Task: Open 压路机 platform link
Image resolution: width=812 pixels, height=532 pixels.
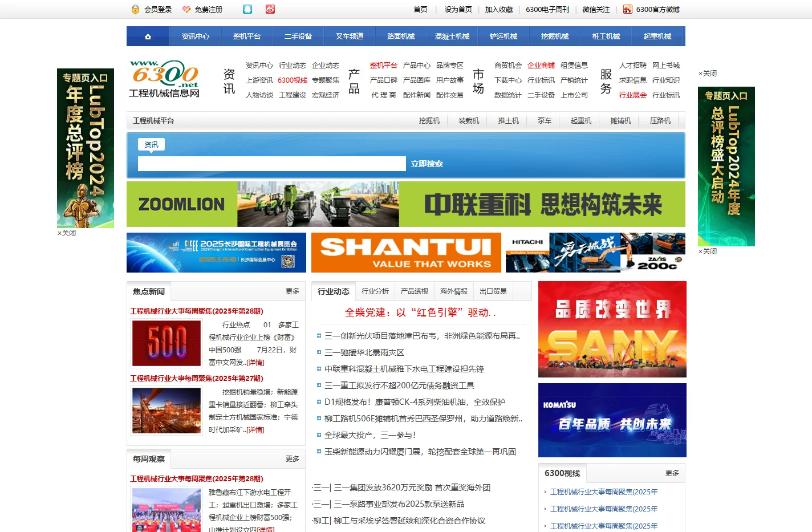Action: pos(660,121)
